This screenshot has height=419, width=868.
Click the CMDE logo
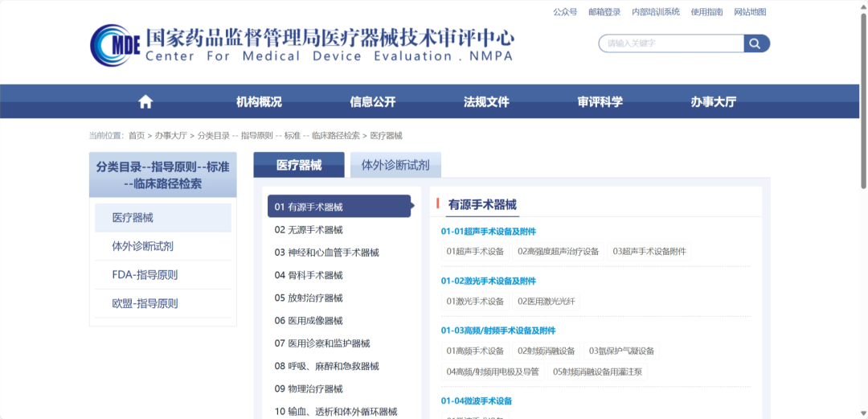(116, 45)
